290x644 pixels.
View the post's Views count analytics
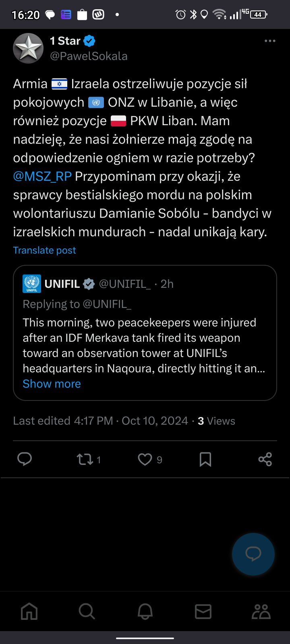click(216, 421)
